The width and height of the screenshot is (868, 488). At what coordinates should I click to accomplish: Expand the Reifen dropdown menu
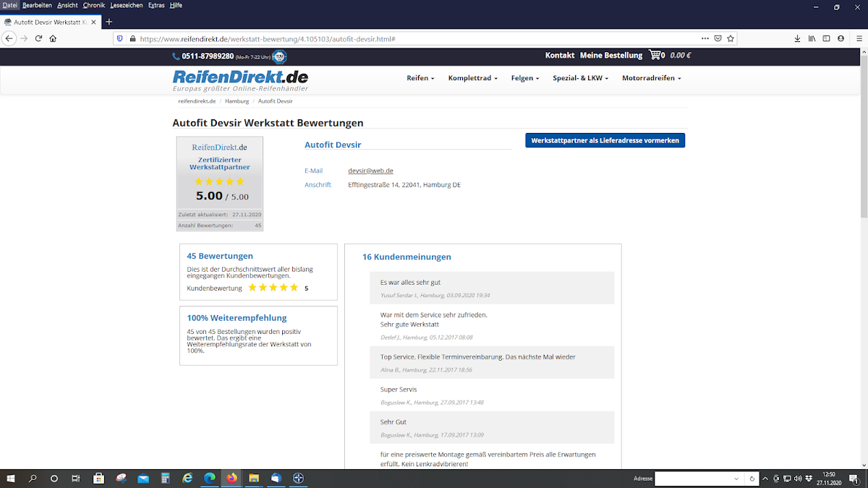[420, 78]
